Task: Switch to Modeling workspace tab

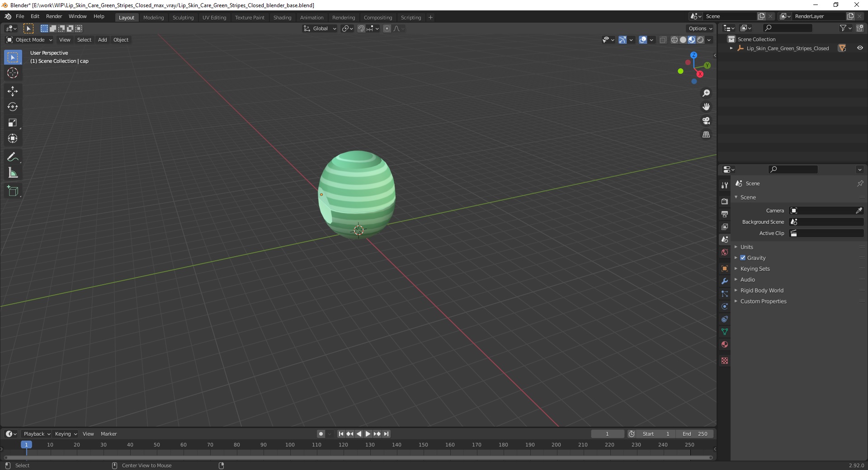Action: [153, 18]
